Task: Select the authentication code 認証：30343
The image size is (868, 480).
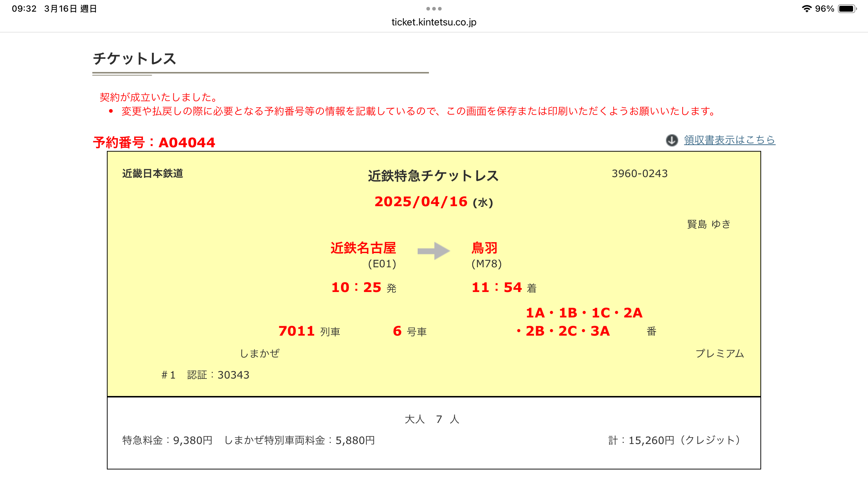Action: [218, 375]
